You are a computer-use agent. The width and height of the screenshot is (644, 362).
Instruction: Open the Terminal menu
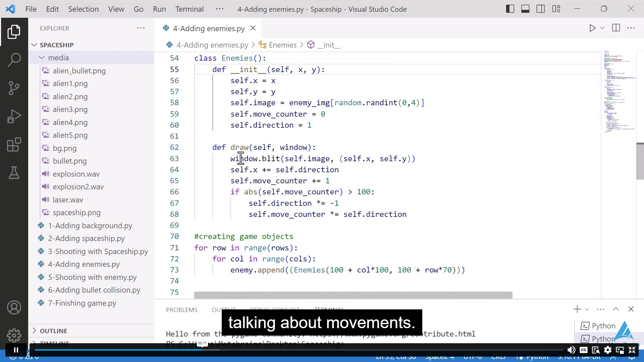pyautogui.click(x=189, y=9)
